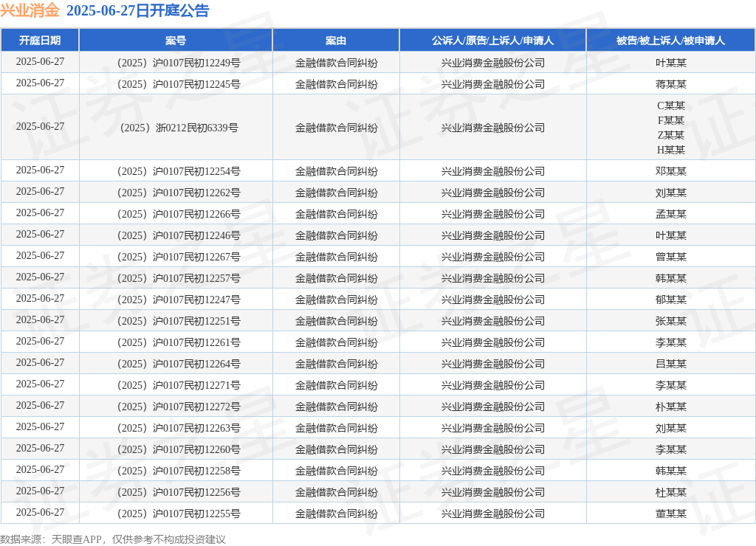Click defendant 蒋某某

click(670, 84)
